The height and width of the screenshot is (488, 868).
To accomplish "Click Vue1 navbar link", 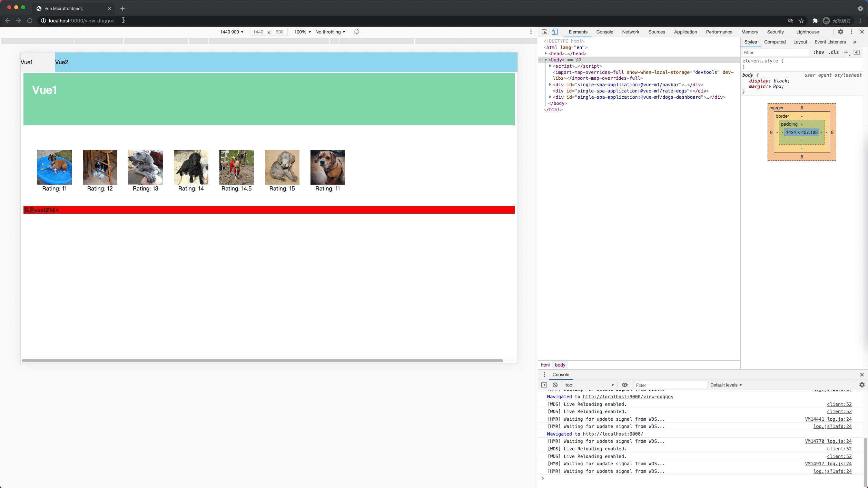I will click(27, 62).
